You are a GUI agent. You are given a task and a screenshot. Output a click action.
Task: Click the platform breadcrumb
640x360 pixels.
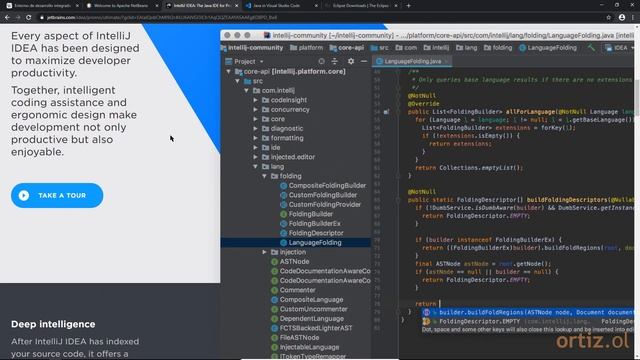pos(307,48)
